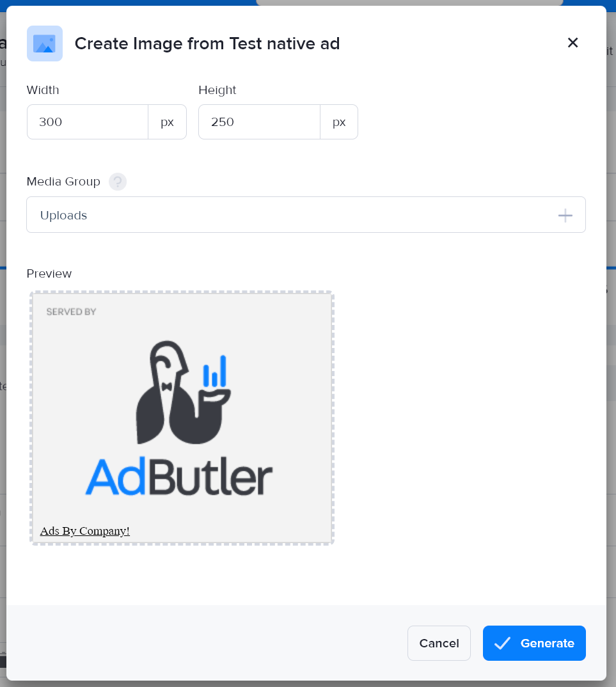Close the Create Image dialog with X

pyautogui.click(x=573, y=43)
